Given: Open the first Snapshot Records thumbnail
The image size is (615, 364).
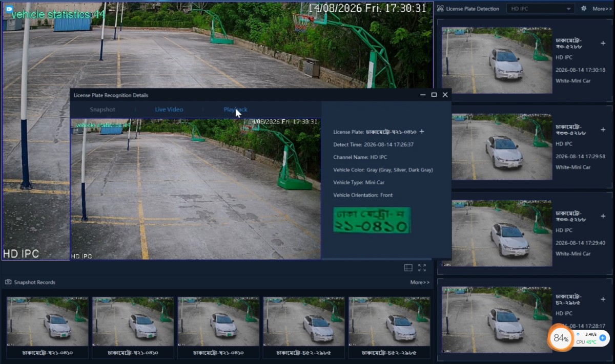Looking at the screenshot, I should [47, 322].
